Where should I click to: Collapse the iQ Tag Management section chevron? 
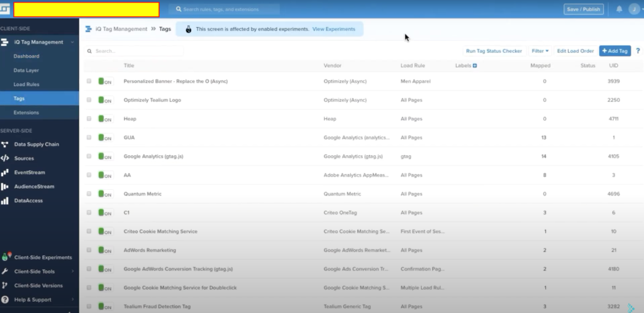point(72,42)
